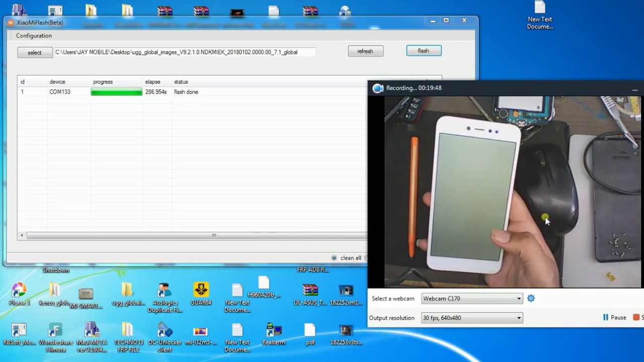Launch the RBSoft_Mo desktop shortcut
The image size is (644, 362).
click(x=19, y=334)
